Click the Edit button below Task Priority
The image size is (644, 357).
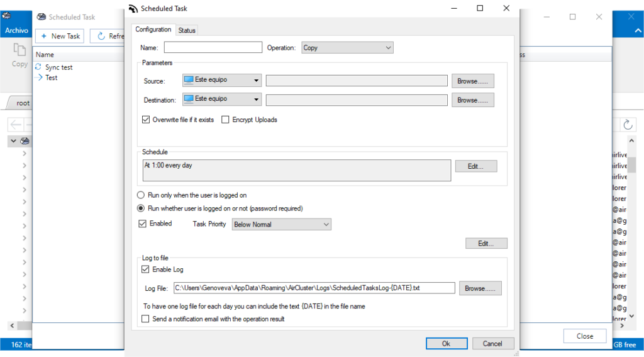[x=486, y=244]
